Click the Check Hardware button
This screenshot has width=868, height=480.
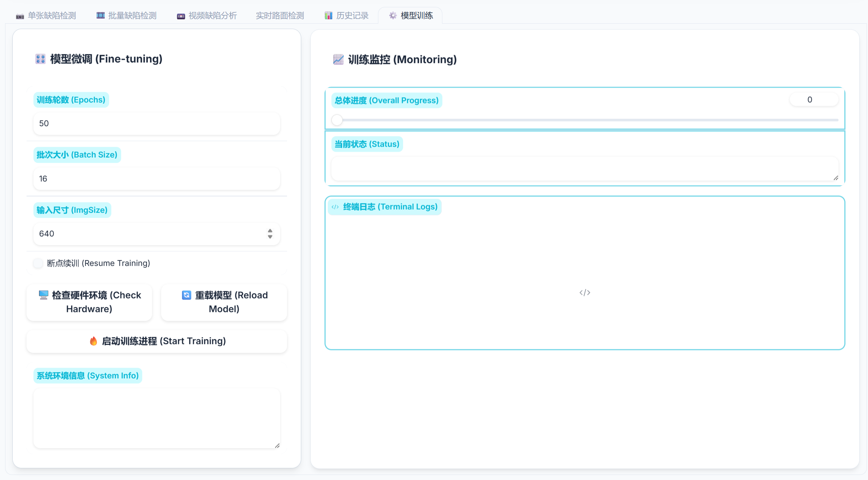tap(89, 302)
